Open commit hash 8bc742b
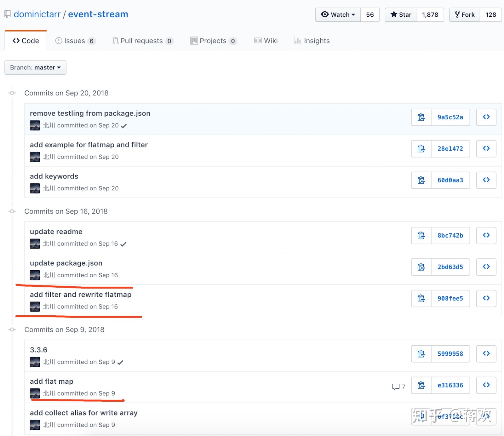504x436 pixels. point(450,235)
